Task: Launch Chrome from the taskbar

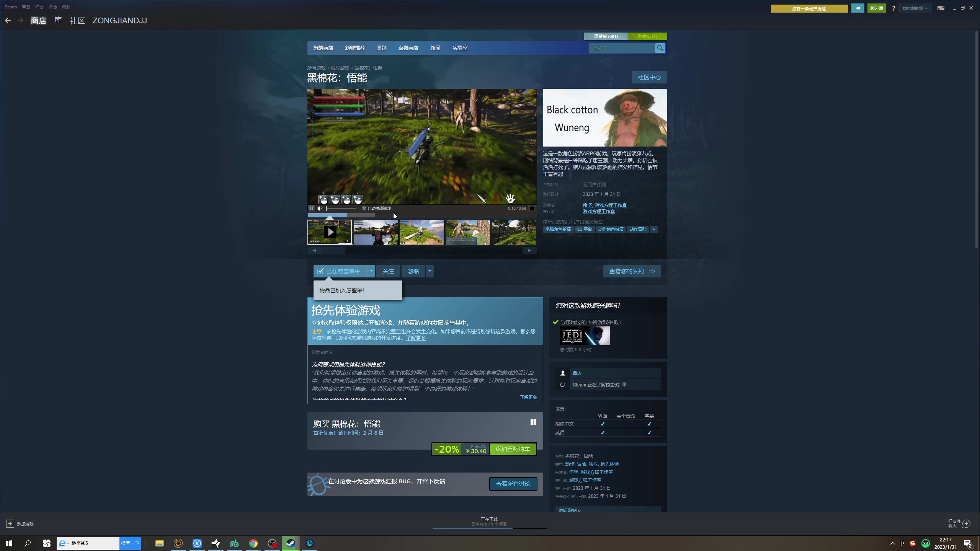Action: click(x=253, y=543)
